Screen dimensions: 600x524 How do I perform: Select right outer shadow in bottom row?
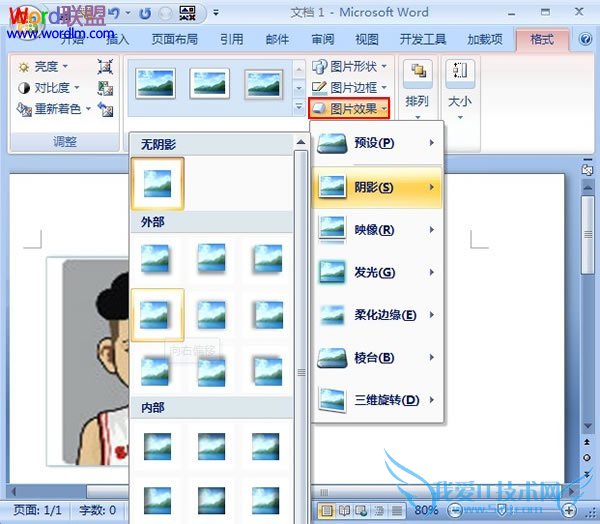pos(267,371)
